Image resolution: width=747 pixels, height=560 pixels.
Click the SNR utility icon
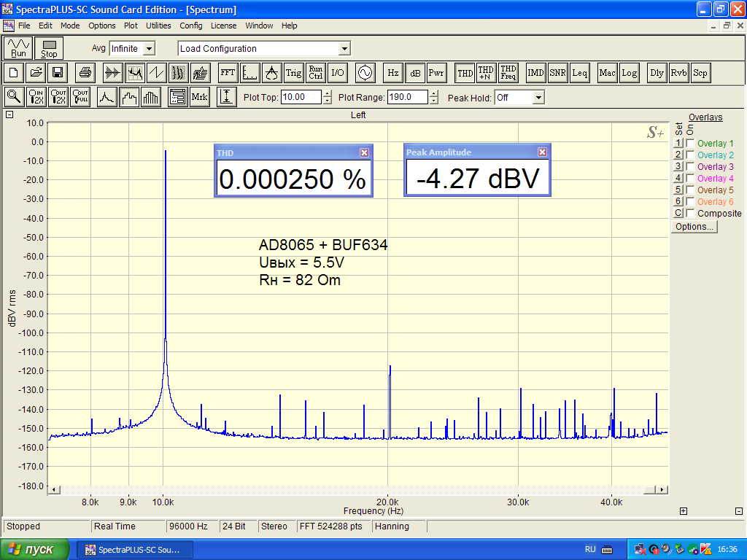coord(558,73)
